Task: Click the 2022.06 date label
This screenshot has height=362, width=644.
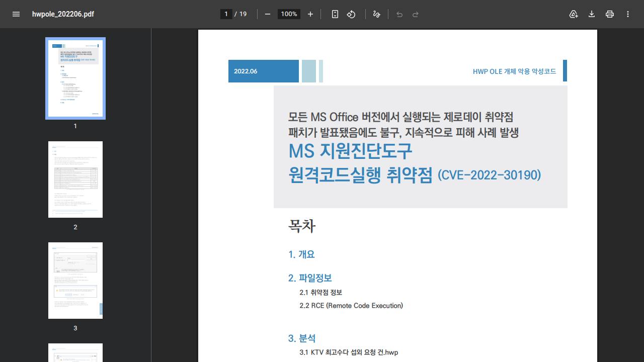Action: [x=246, y=71]
